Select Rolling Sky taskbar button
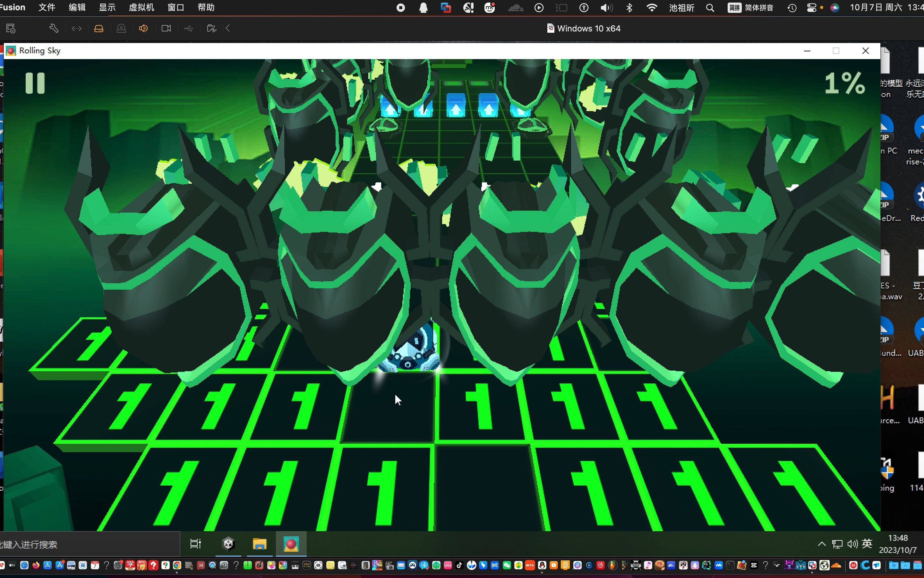924x578 pixels. (291, 544)
